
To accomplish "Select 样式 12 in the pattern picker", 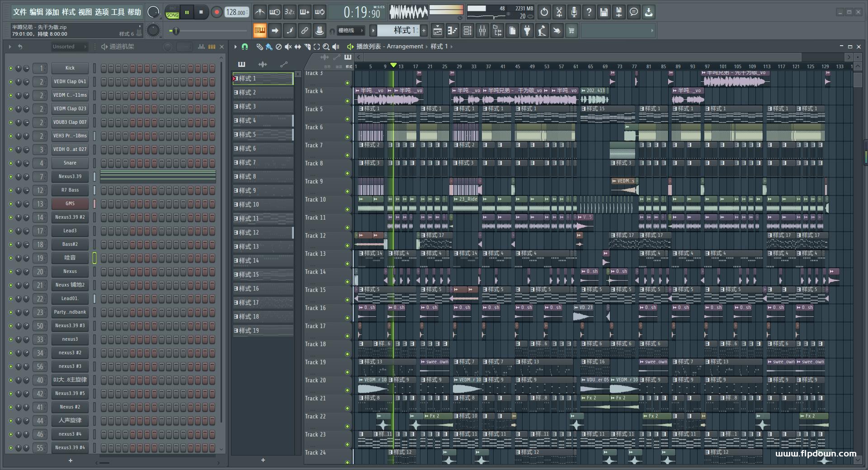I will point(263,233).
